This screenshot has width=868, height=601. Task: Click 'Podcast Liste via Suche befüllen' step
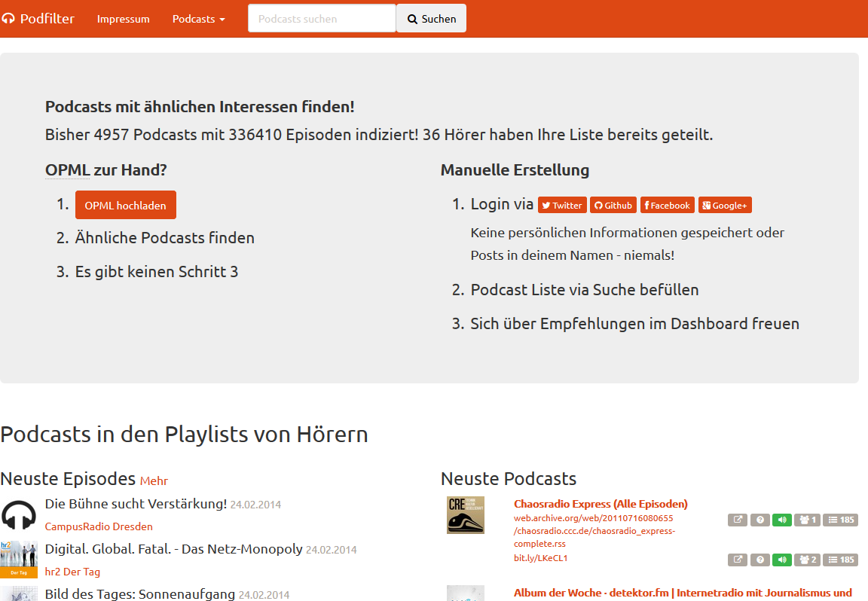pos(585,290)
